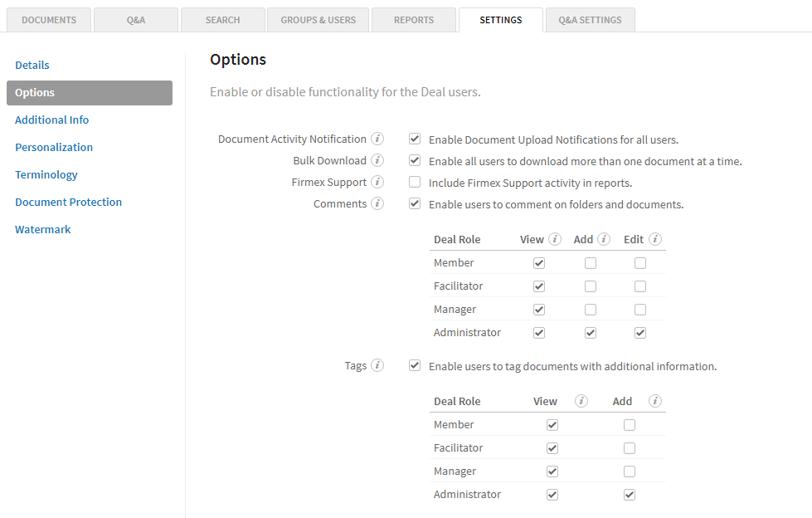Open the Reports tab
The height and width of the screenshot is (518, 812).
pos(414,20)
